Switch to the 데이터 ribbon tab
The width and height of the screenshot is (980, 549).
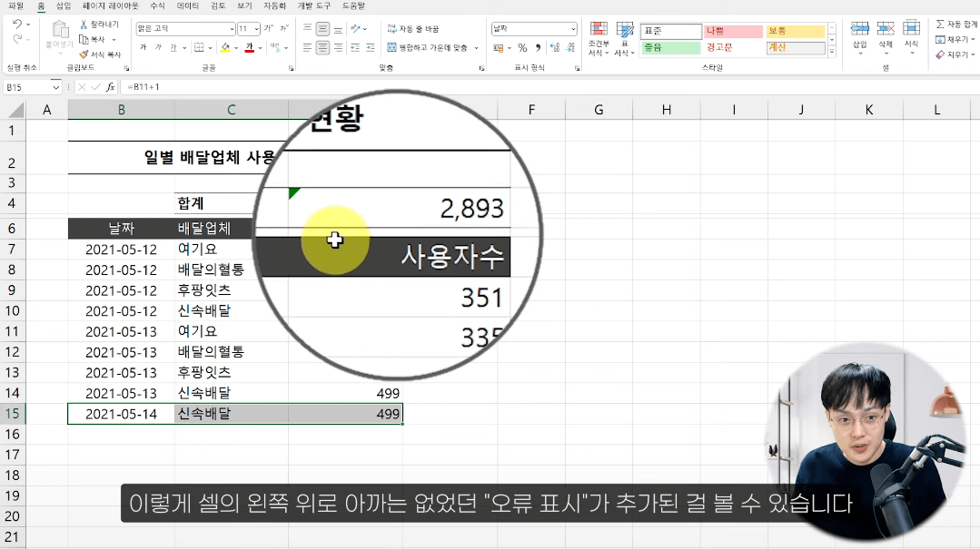point(187,5)
